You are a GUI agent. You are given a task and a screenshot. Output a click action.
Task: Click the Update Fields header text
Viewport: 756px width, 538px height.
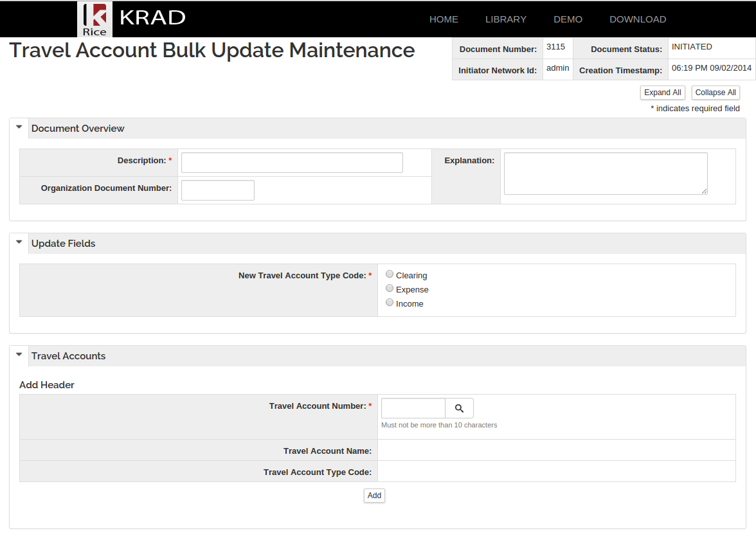(63, 244)
